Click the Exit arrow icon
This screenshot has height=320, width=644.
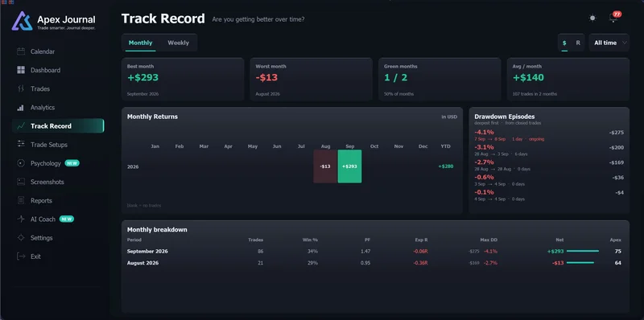(x=21, y=256)
